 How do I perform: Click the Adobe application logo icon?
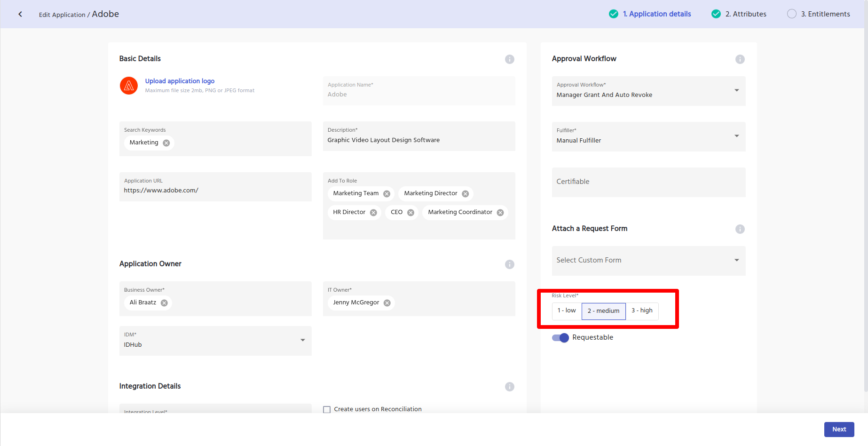point(129,86)
